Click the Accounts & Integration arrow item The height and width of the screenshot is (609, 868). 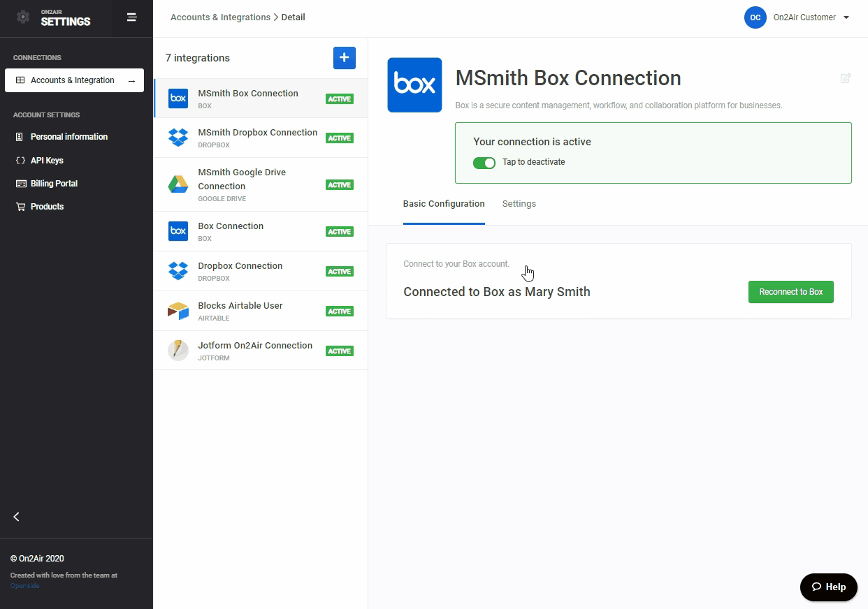tap(74, 80)
